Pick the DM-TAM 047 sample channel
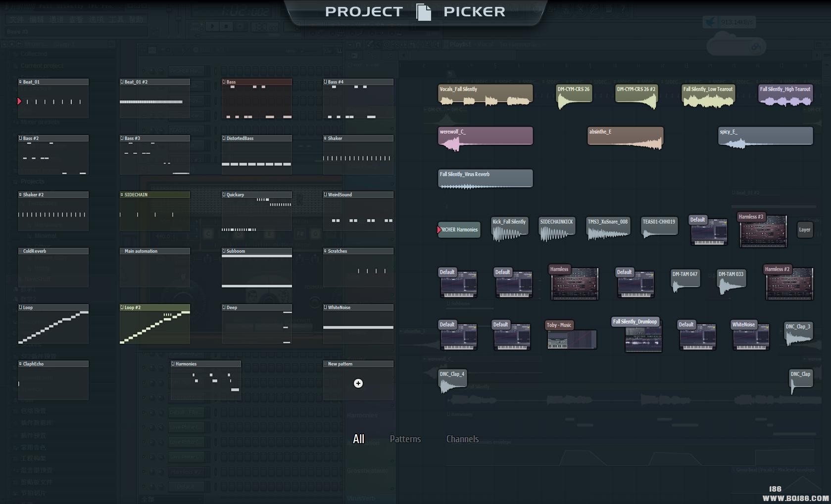Image resolution: width=831 pixels, height=504 pixels. coord(685,280)
